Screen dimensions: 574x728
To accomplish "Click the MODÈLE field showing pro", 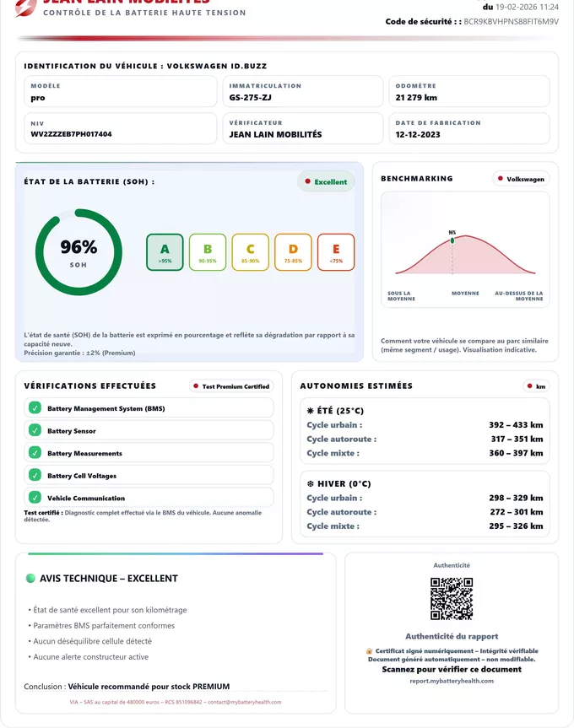I will click(120, 91).
